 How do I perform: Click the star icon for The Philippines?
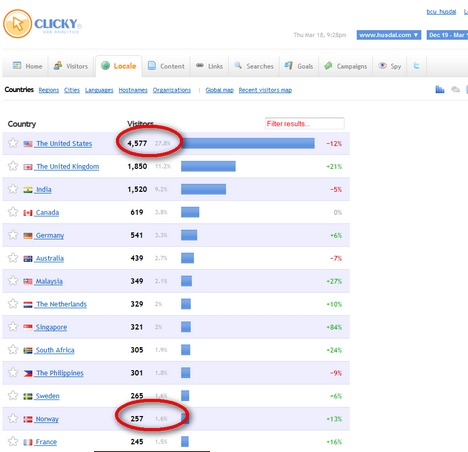[13, 372]
